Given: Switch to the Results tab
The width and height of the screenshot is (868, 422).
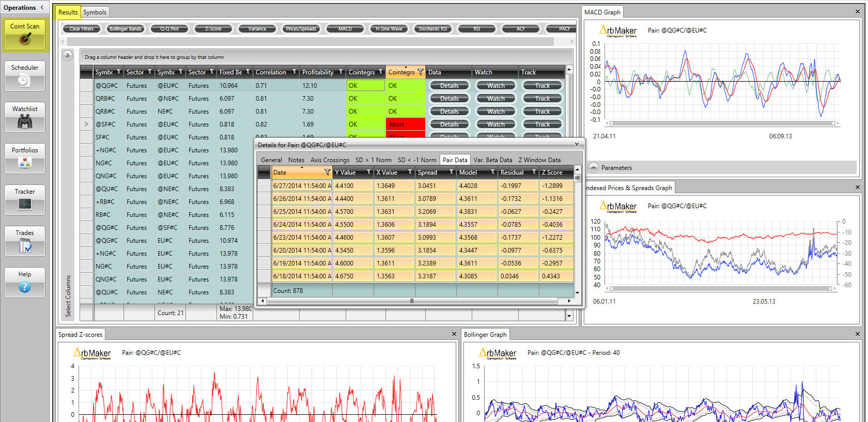Looking at the screenshot, I should (x=68, y=12).
